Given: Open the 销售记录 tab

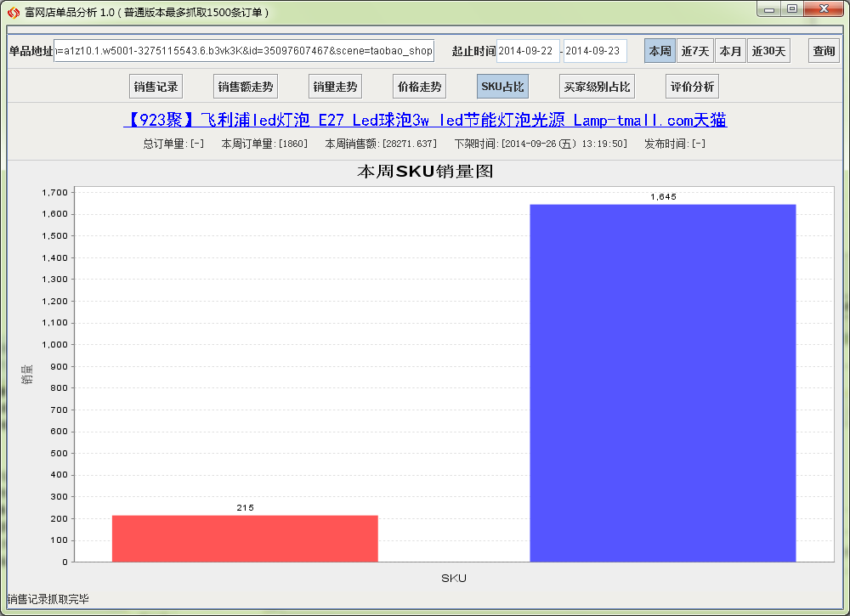Looking at the screenshot, I should pos(156,87).
